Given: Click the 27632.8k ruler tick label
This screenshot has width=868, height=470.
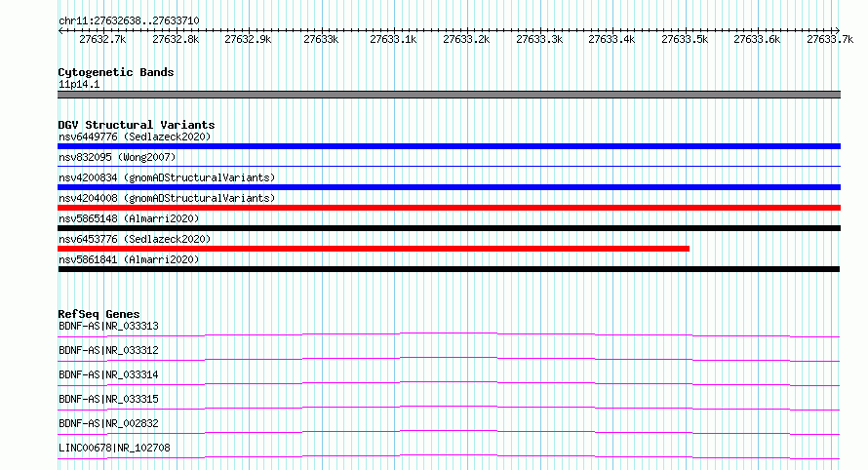Looking at the screenshot, I should coord(176,39).
